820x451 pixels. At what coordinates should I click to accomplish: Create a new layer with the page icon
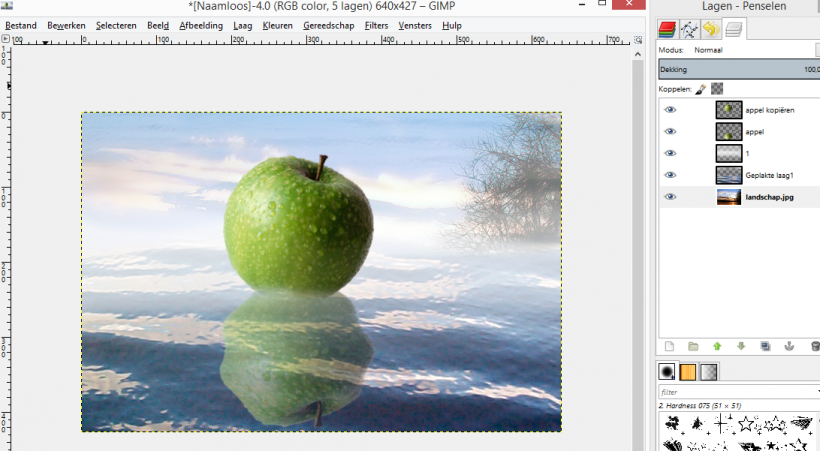click(x=670, y=346)
